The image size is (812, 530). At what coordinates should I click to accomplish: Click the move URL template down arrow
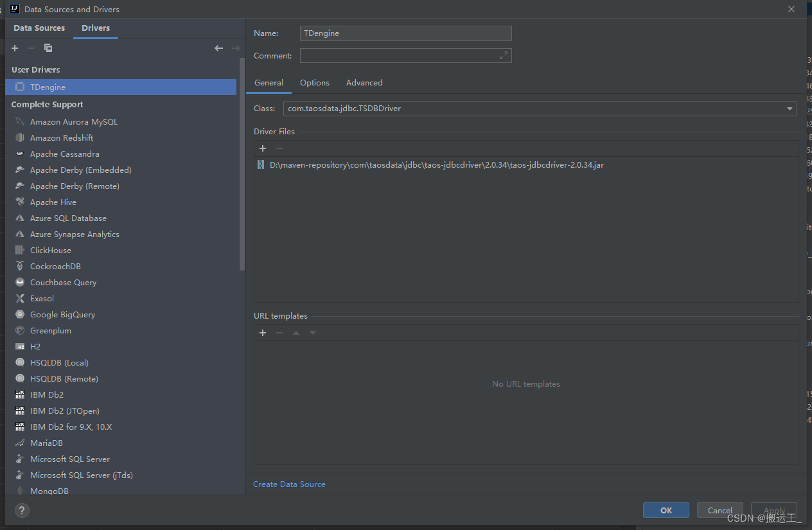click(x=313, y=333)
